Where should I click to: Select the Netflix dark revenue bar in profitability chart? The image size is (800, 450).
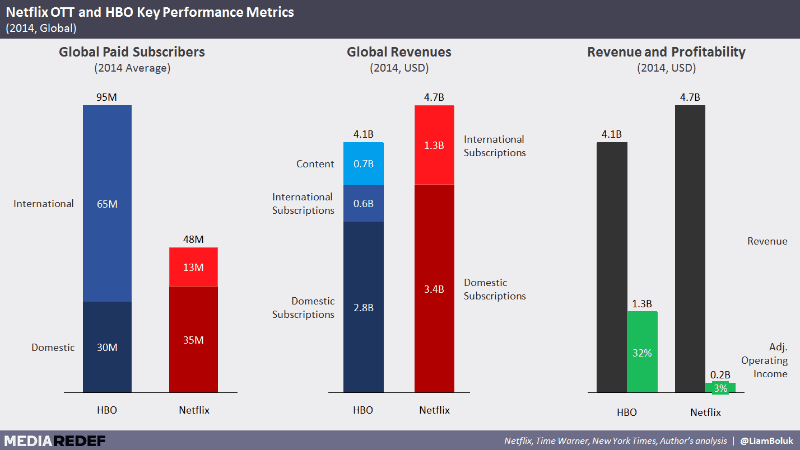click(x=690, y=248)
